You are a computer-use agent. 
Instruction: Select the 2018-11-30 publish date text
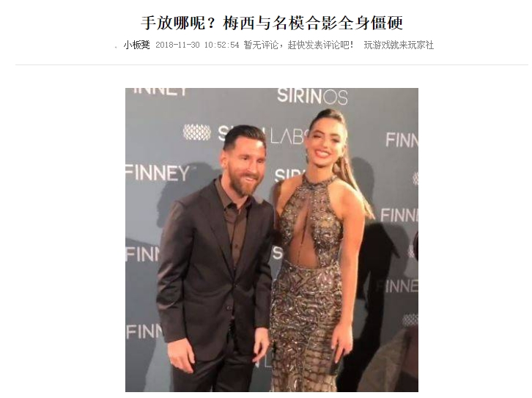177,45
